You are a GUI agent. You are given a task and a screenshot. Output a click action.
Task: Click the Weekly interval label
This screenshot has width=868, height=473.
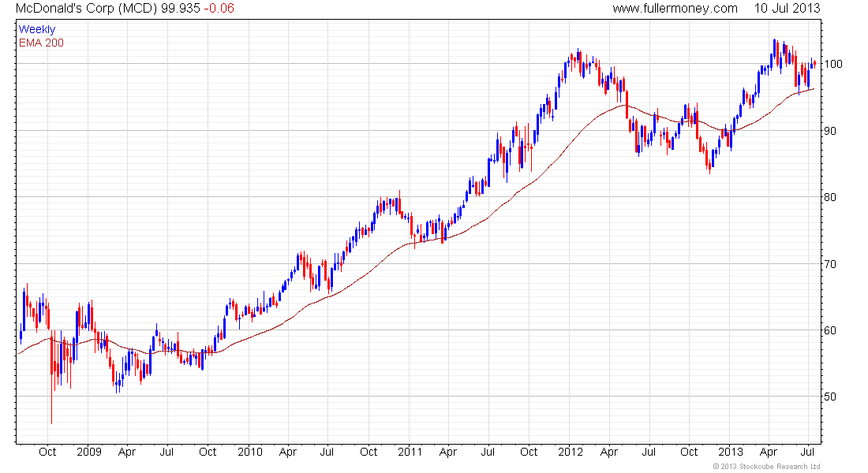[x=37, y=29]
